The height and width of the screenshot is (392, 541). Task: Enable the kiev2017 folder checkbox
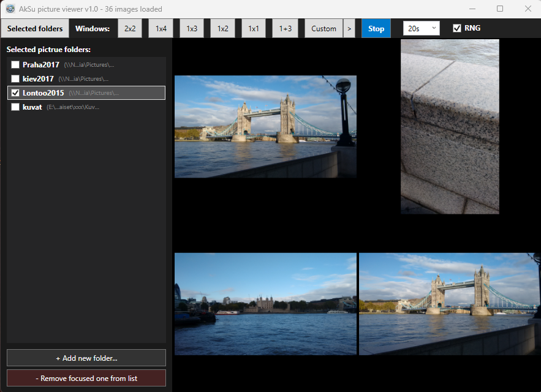[x=15, y=78]
